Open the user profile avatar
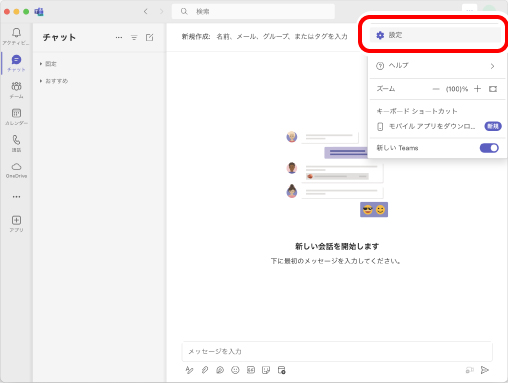The height and width of the screenshot is (383, 508). tap(489, 10)
